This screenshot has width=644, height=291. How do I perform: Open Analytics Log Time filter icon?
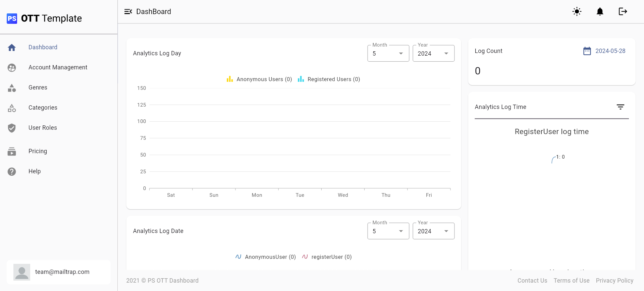620,107
